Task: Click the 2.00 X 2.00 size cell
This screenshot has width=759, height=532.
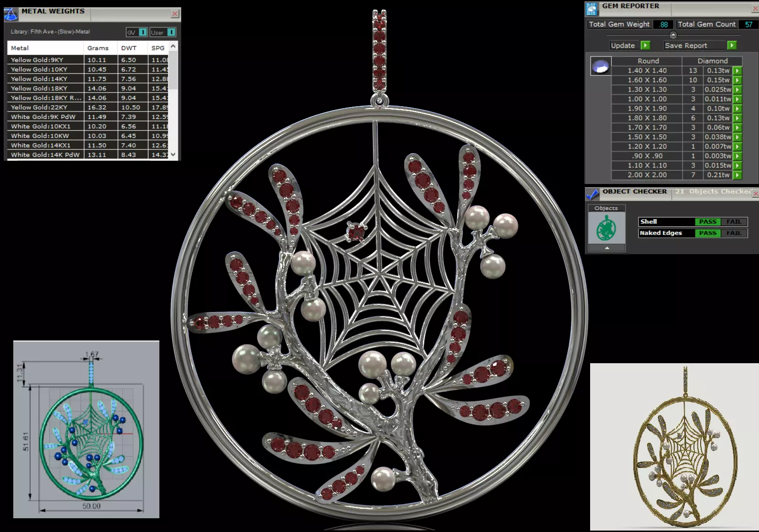Action: [647, 175]
